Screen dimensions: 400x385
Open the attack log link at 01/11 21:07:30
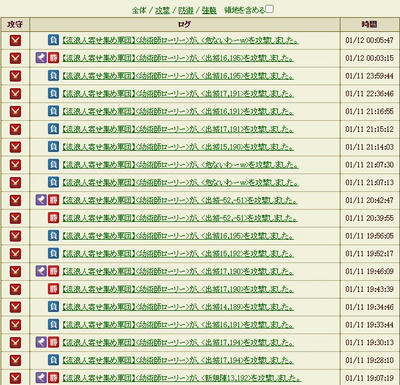click(180, 165)
